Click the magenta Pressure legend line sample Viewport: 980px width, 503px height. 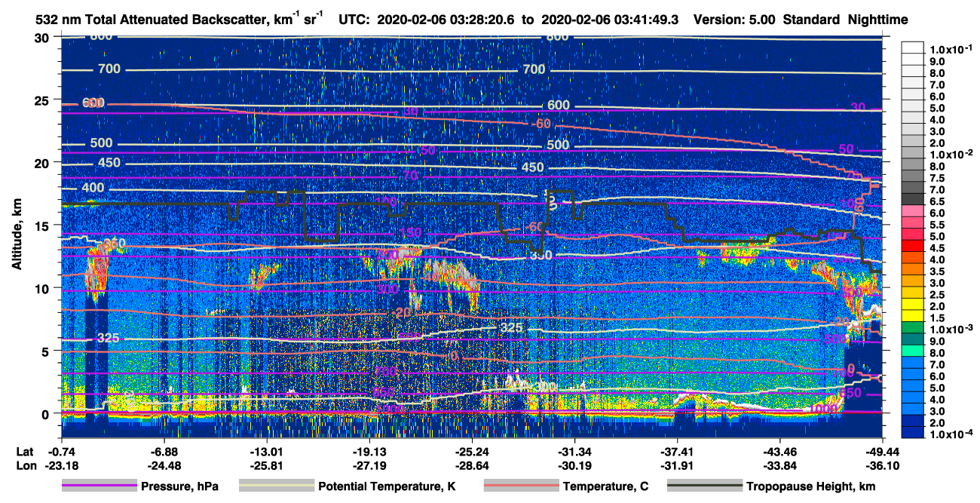click(x=100, y=486)
